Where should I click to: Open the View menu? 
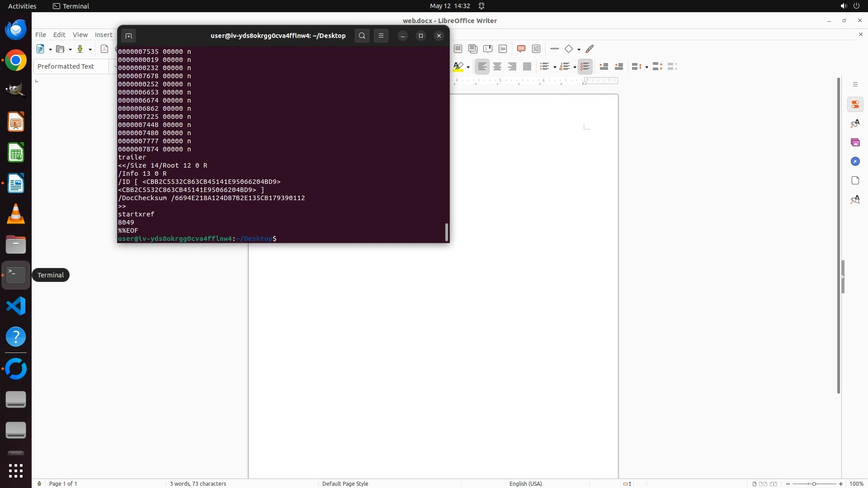coord(80,34)
